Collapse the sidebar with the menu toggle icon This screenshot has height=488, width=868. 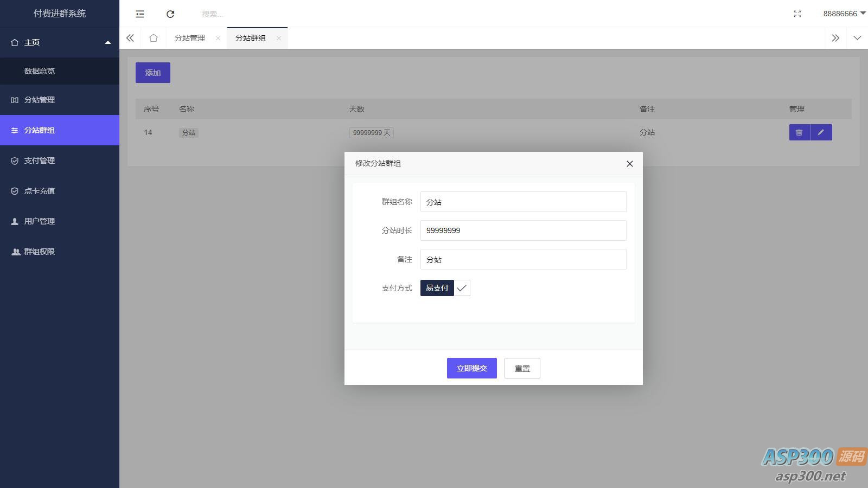140,14
